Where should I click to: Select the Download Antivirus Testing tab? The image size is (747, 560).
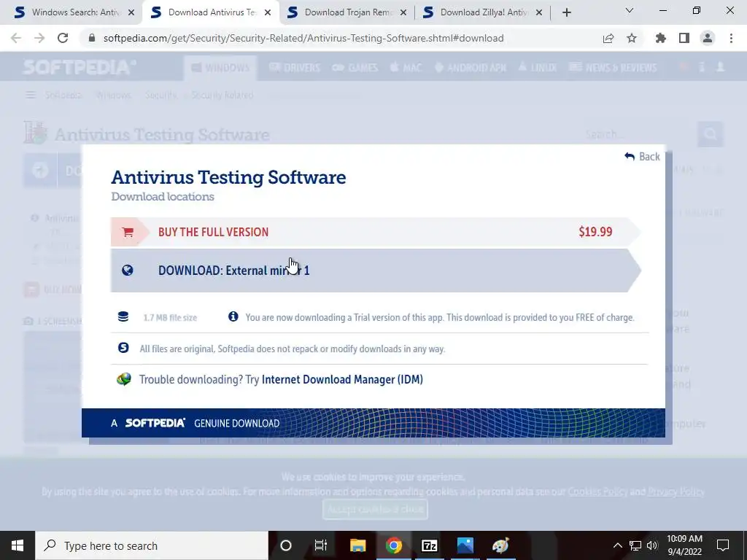tap(210, 12)
